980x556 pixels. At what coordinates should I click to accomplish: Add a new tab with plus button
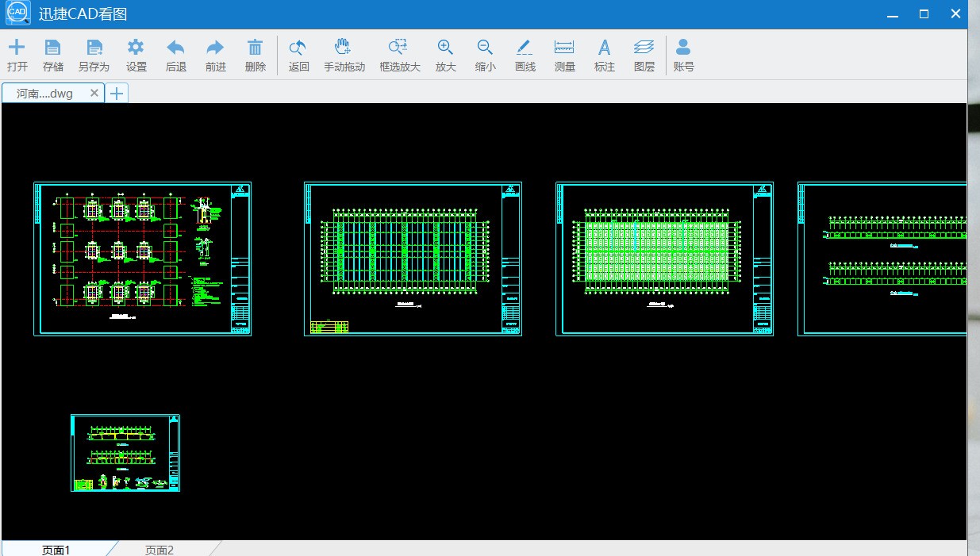(117, 94)
